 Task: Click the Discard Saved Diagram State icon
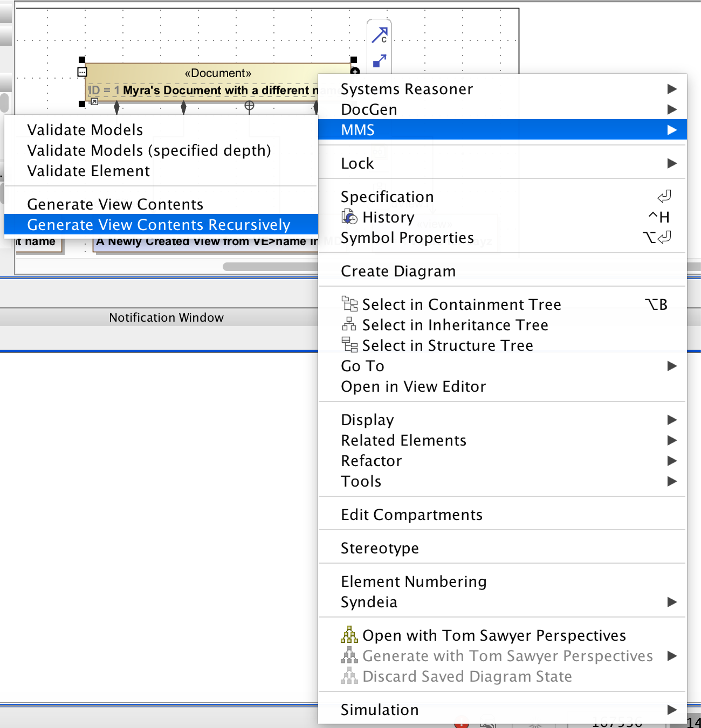click(349, 676)
